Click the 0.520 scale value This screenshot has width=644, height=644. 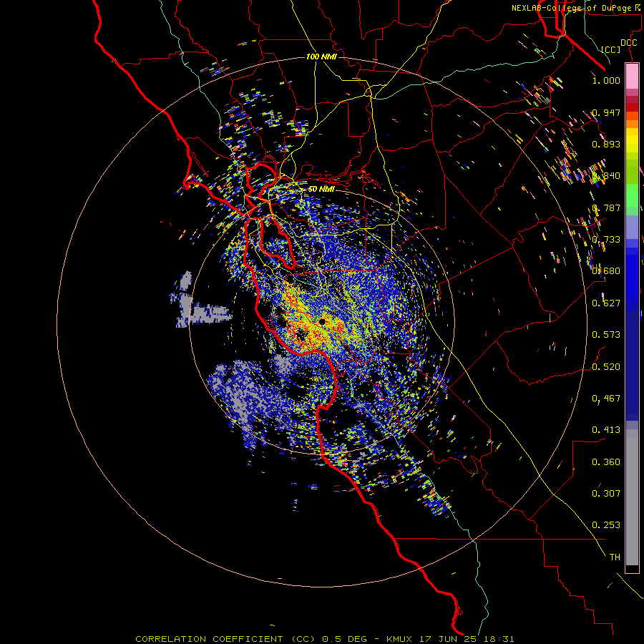click(606, 367)
